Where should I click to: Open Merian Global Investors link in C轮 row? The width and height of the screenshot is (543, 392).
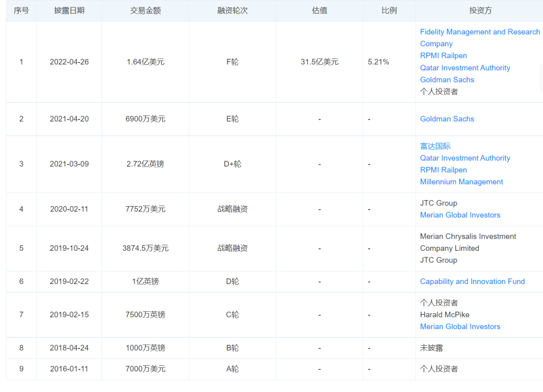pos(460,327)
